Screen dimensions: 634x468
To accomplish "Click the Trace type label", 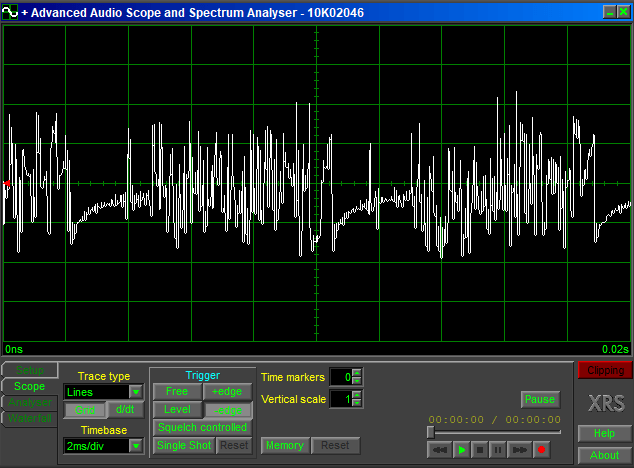I will 104,376.
